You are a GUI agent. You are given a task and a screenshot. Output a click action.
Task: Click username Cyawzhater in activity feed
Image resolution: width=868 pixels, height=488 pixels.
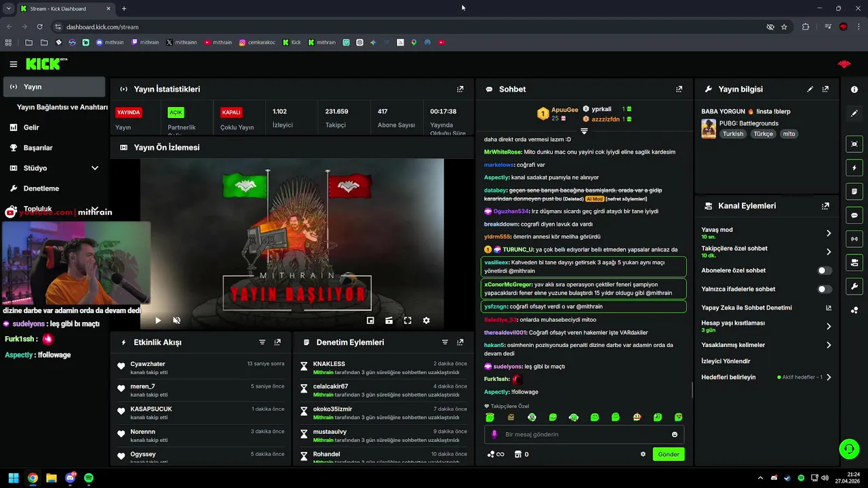point(148,364)
